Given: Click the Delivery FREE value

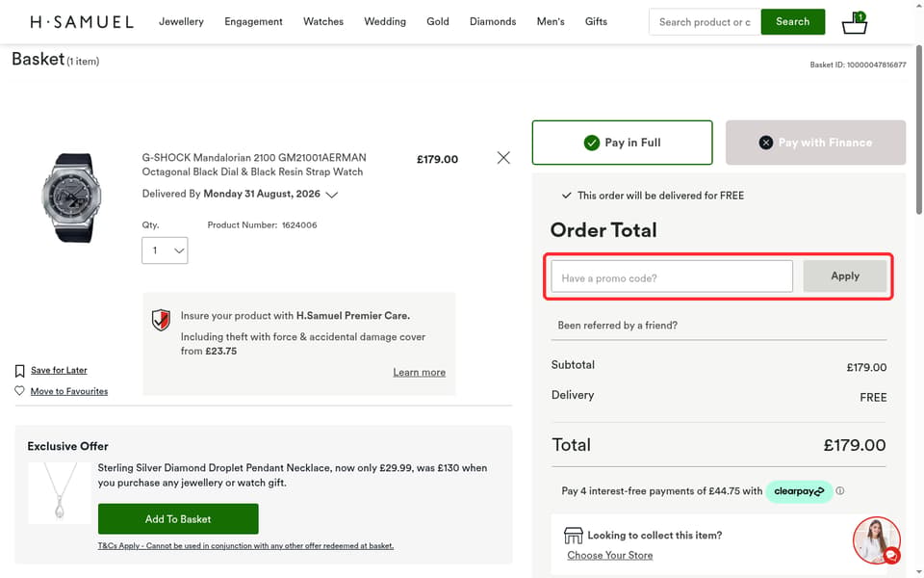Looking at the screenshot, I should pyautogui.click(x=873, y=398).
